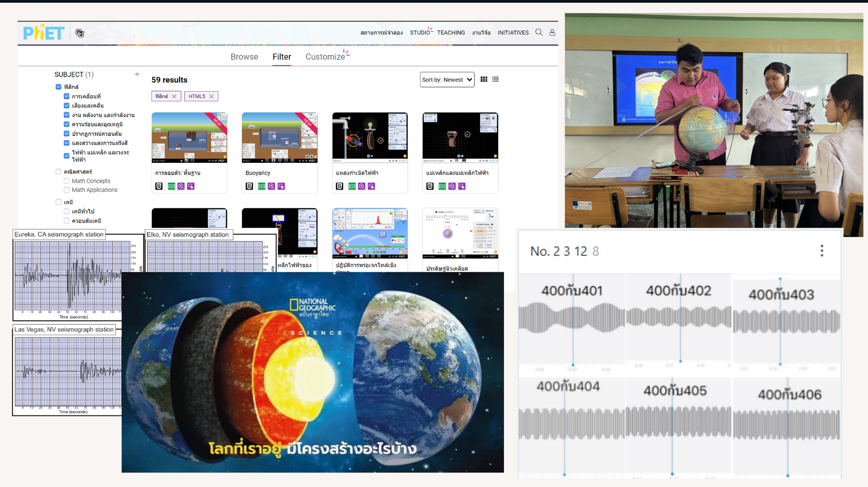Click pan and zoom icon on แหล่งกำเนิดไฟฟ้า card
The width and height of the screenshot is (868, 487).
(362, 186)
